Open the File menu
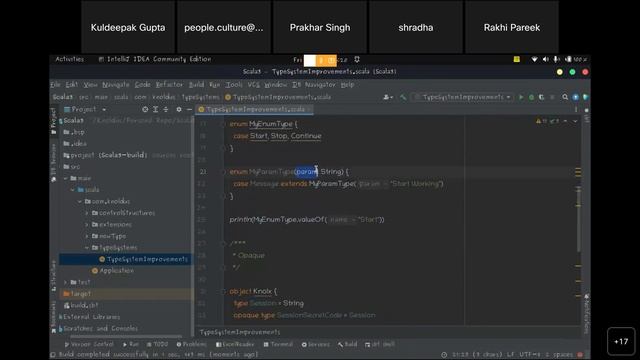 [55, 85]
